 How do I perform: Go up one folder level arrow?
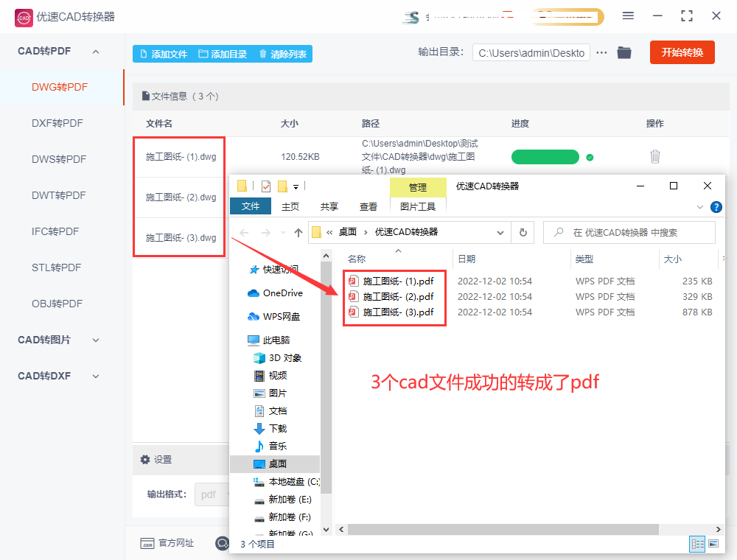pos(298,233)
